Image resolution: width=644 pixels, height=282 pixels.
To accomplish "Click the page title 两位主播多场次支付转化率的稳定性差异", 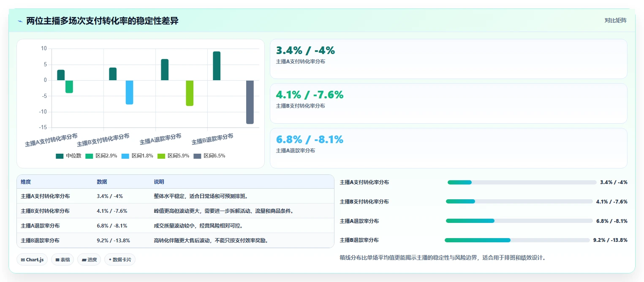I will 102,21.
